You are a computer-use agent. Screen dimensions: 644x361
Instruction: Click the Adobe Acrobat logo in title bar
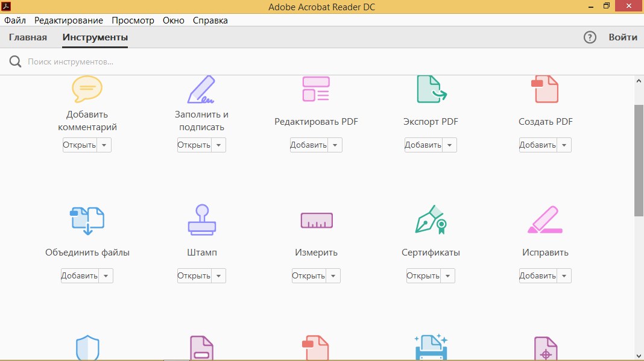[x=6, y=6]
